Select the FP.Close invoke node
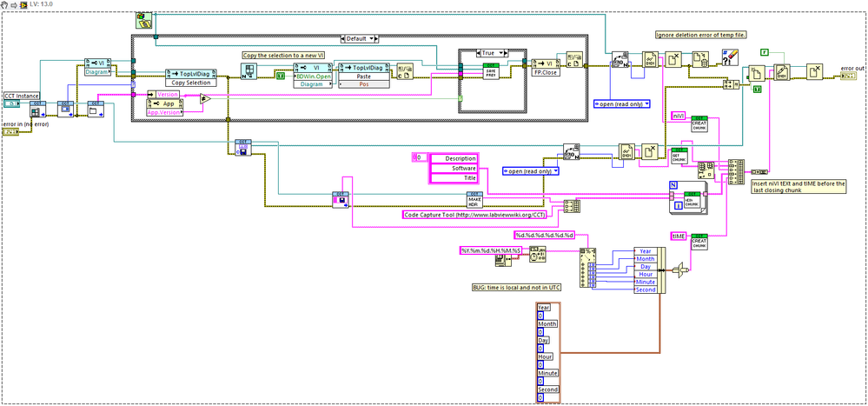 click(547, 72)
